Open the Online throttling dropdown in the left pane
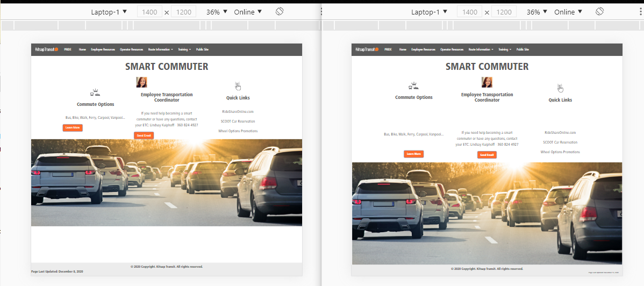Viewport: 644px width, 286px height. pyautogui.click(x=248, y=12)
